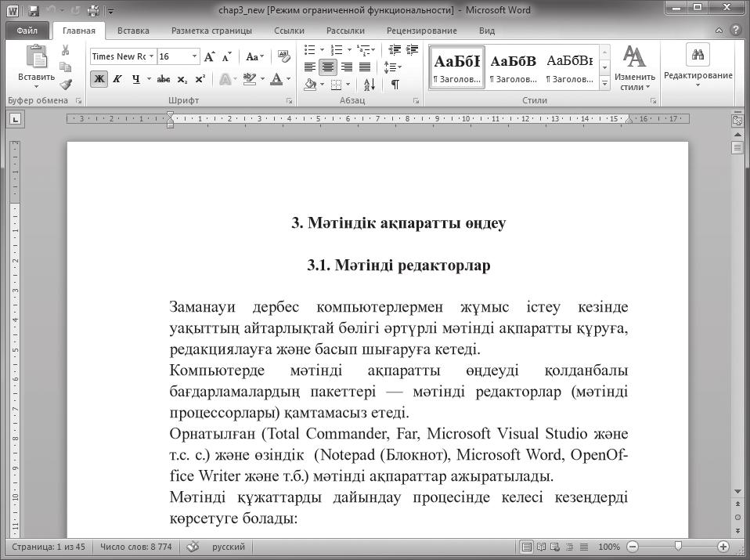Click vertical scrollbar down arrow
750x560 pixels.
point(737,492)
